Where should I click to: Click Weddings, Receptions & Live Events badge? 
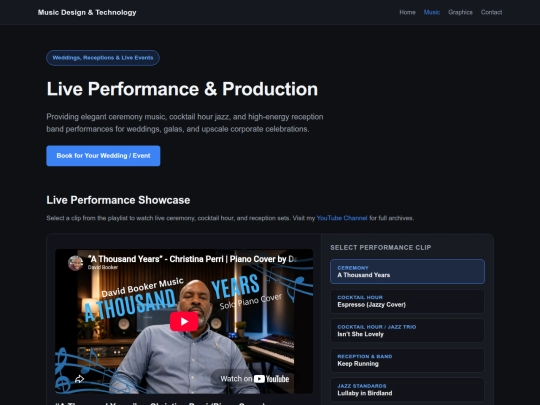(x=103, y=58)
